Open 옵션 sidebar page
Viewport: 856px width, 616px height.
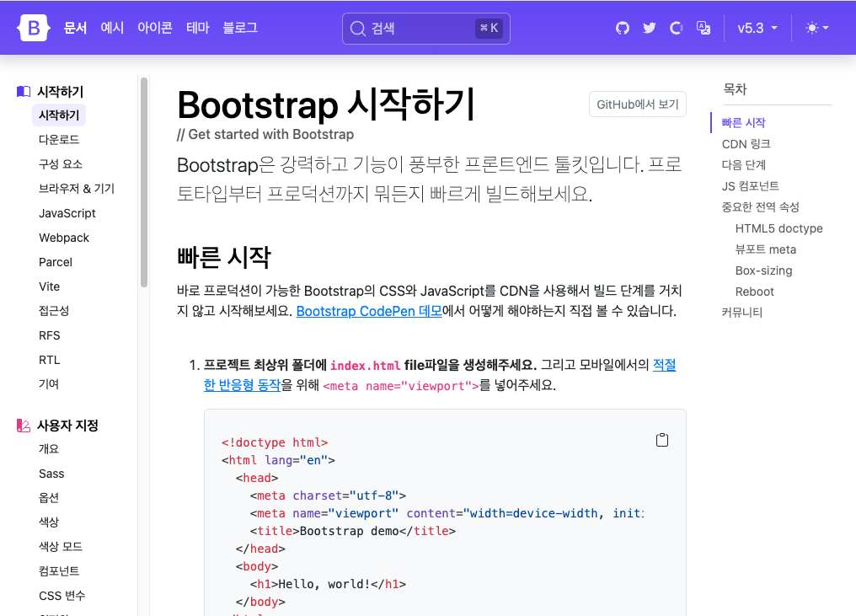pos(49,498)
